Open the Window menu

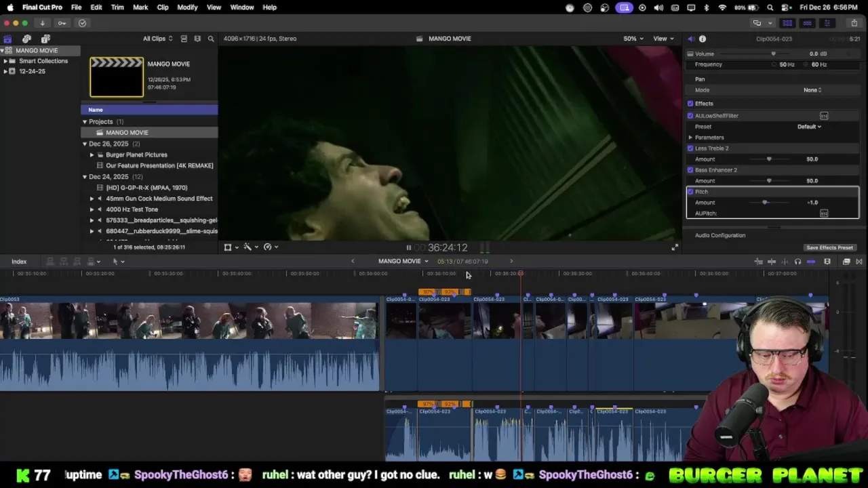coord(242,7)
